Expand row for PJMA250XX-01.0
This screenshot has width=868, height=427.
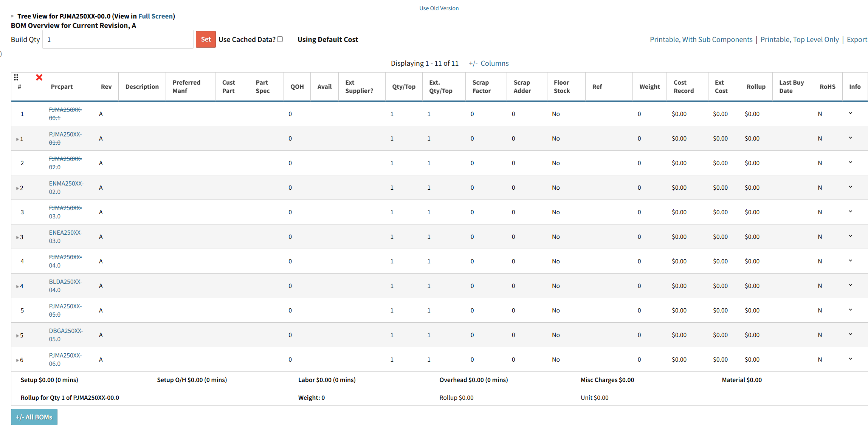[17, 139]
